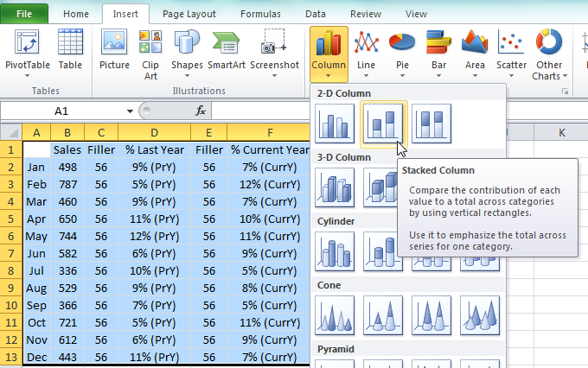The width and height of the screenshot is (588, 368).
Task: Expand the Screenshot dropdown arrow
Action: click(274, 76)
